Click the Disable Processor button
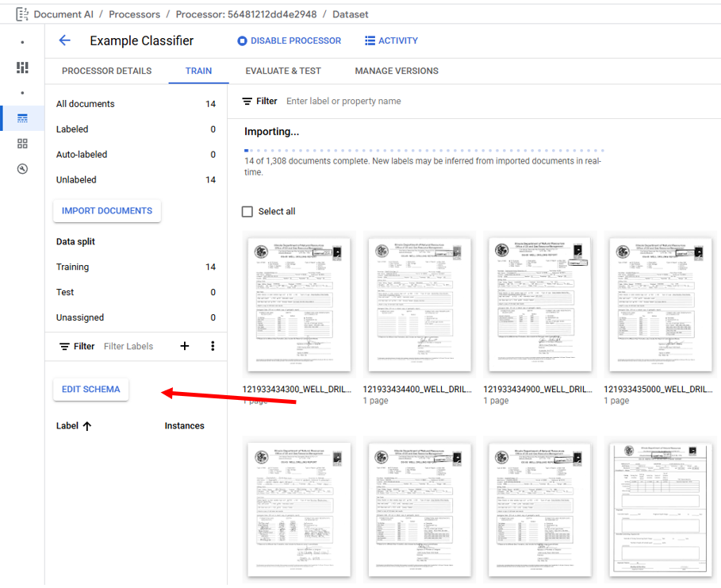The width and height of the screenshot is (721, 588). pyautogui.click(x=289, y=40)
